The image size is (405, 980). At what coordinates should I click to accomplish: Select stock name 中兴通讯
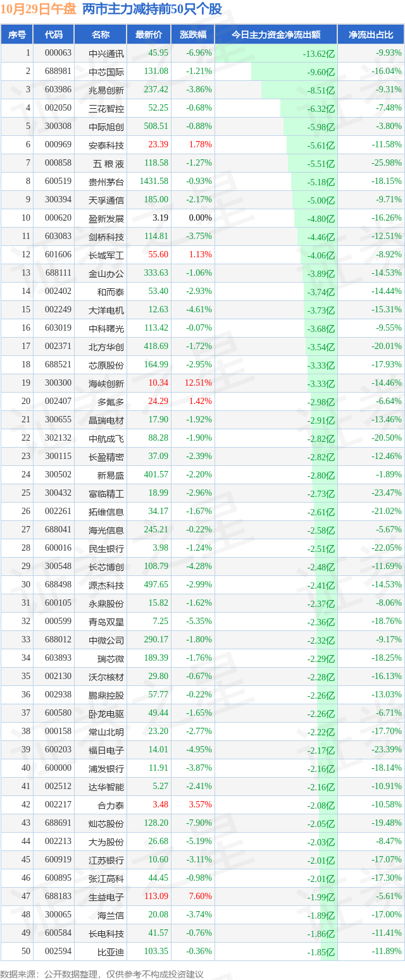pyautogui.click(x=106, y=53)
